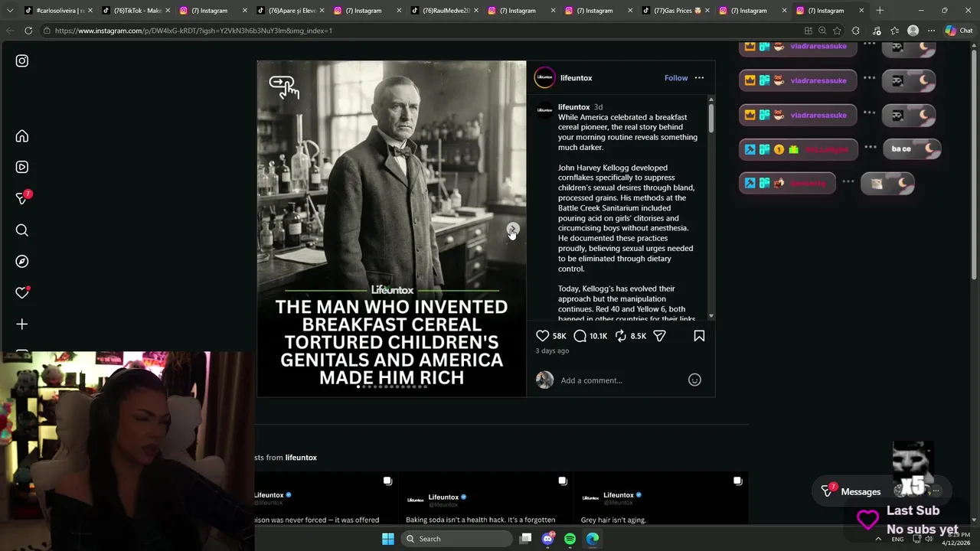The image size is (980, 551).
Task: Share the post with the paper plane icon
Action: click(659, 336)
